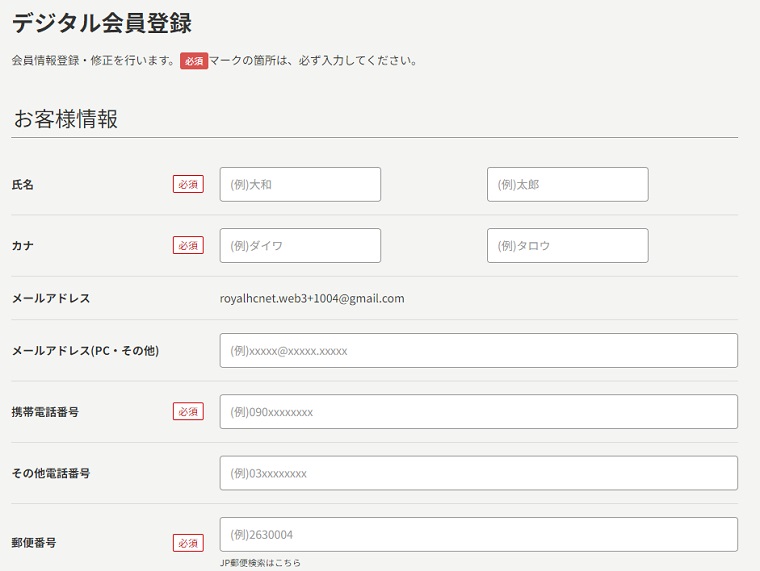
Task: Click the 必須 badge beside 郵便番号
Action: tap(188, 543)
